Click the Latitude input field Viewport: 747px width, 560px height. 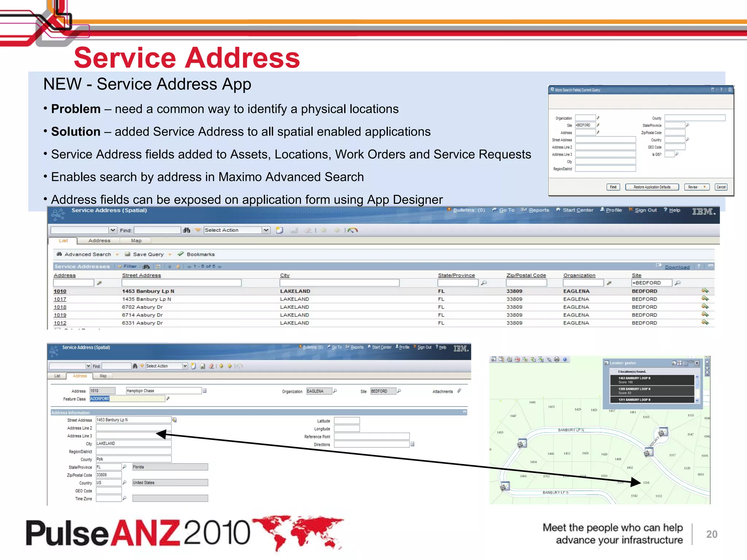347,421
